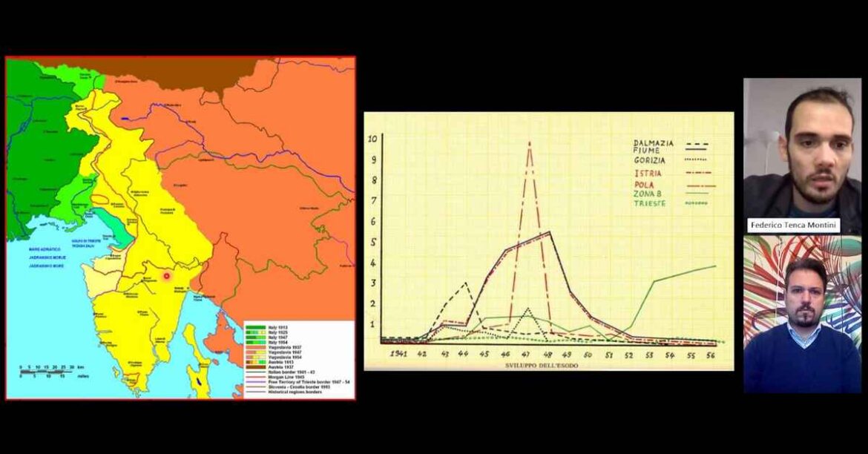Click the Yugoslavia 1937 orange legend swatch
This screenshot has width=868, height=454.
tap(256, 347)
